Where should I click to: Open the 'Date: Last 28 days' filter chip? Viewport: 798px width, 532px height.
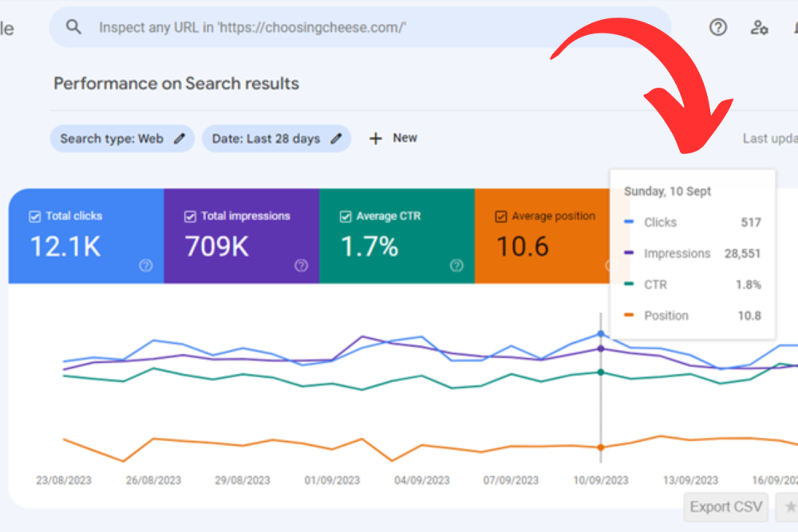[266, 139]
